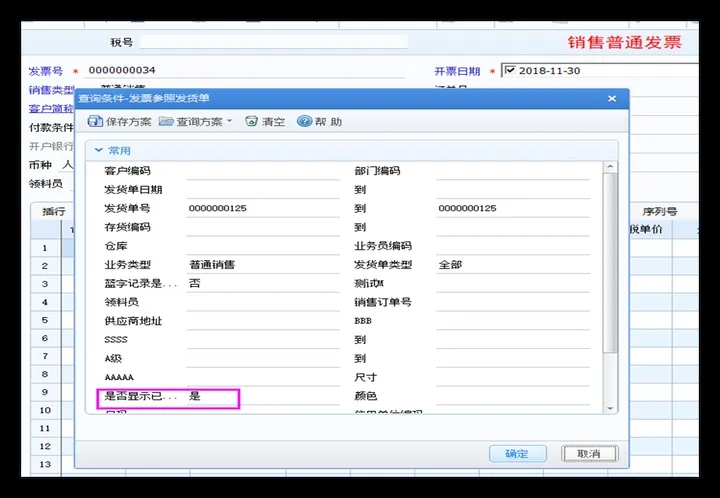Click the 客户编码 input field
The image size is (720, 498).
pyautogui.click(x=263, y=171)
